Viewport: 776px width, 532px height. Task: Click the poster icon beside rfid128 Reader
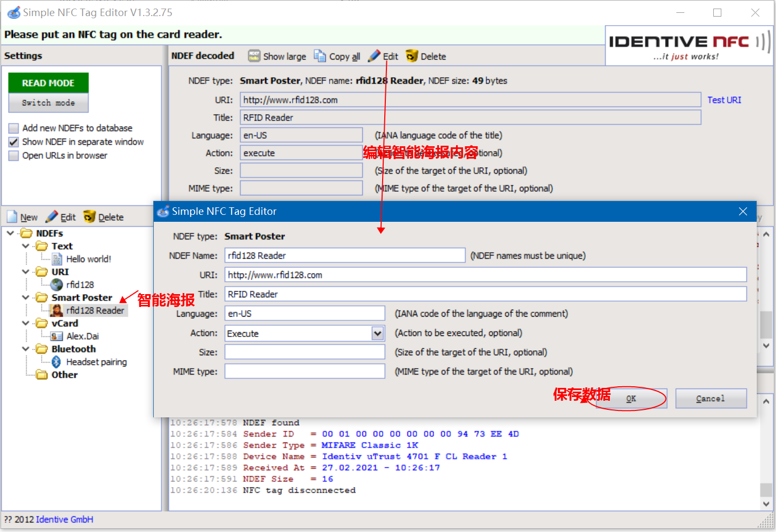(x=57, y=310)
